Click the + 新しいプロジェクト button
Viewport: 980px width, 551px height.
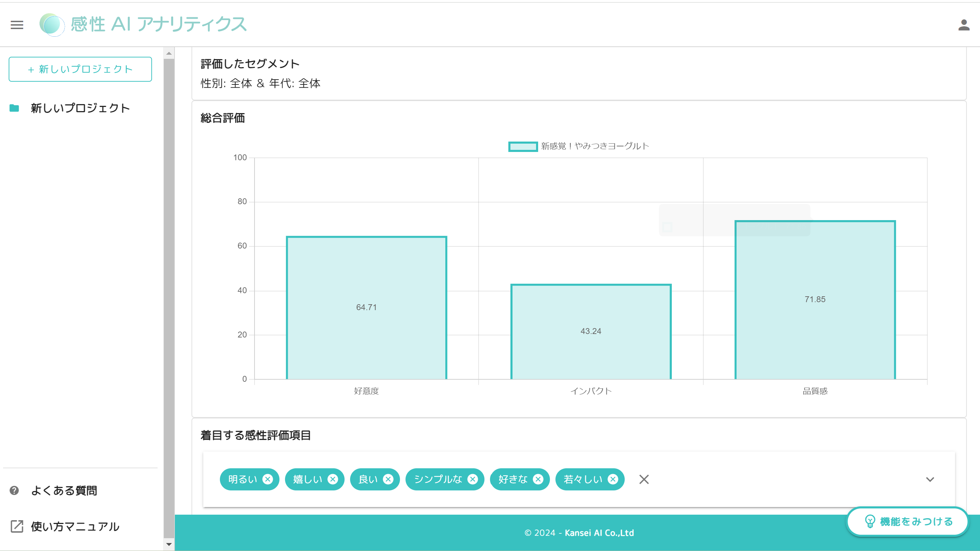click(x=80, y=69)
